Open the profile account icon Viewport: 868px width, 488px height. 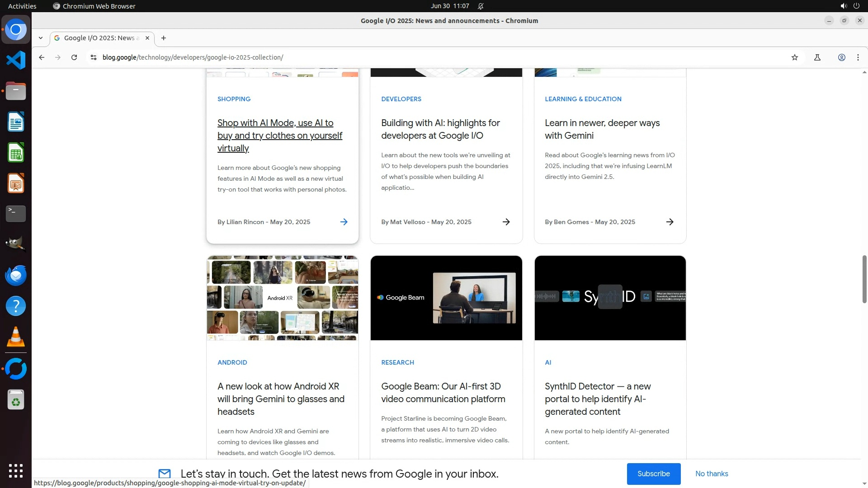[841, 57]
